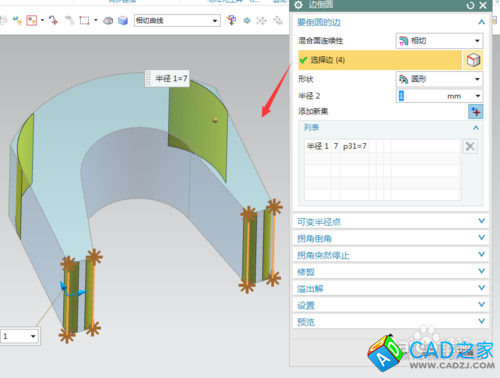
Task: Click the 添加新集 add new set icon
Action: [475, 112]
